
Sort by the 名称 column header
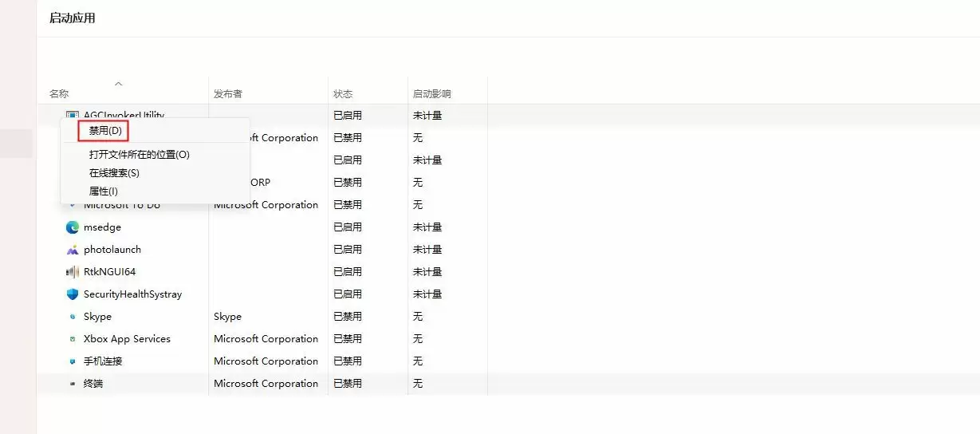[59, 94]
